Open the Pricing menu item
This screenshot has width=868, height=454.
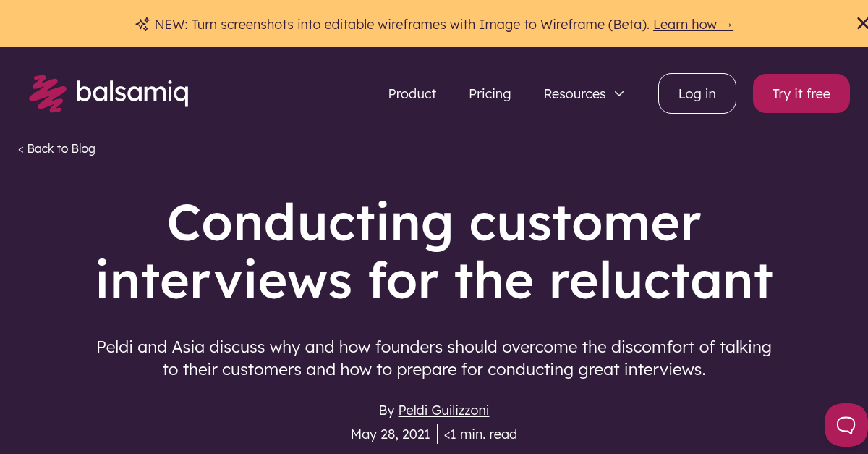[x=490, y=93]
